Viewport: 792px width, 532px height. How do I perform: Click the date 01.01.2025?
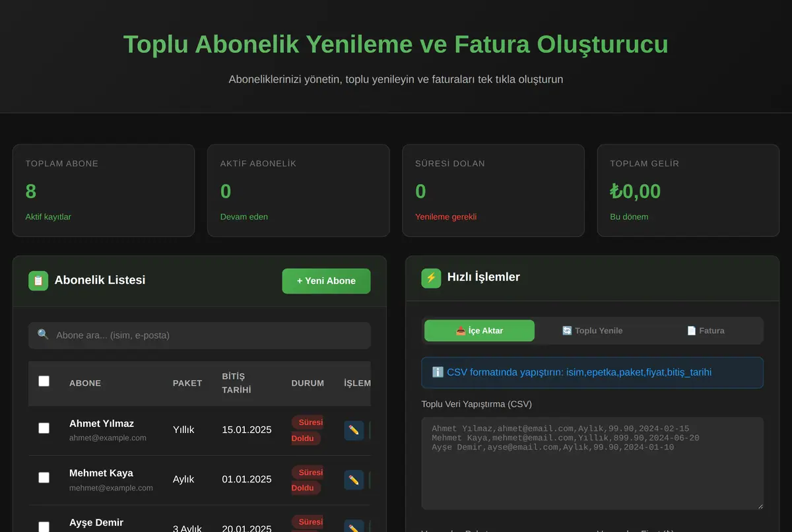(247, 479)
